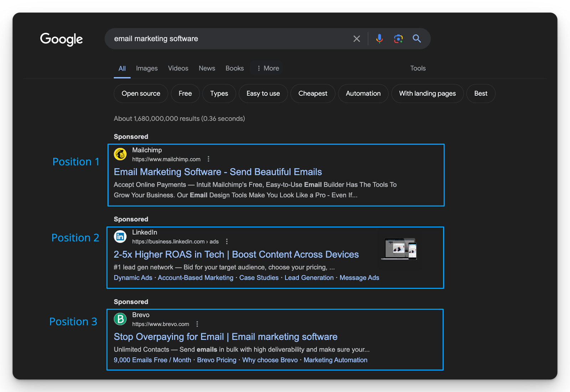
Task: Apply the Best filter chip
Action: point(481,94)
